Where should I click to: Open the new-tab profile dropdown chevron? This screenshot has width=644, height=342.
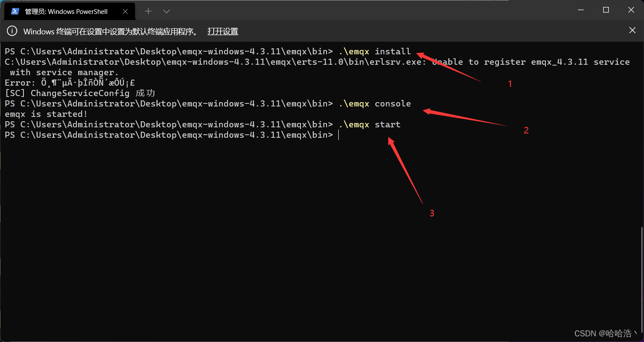coord(166,11)
